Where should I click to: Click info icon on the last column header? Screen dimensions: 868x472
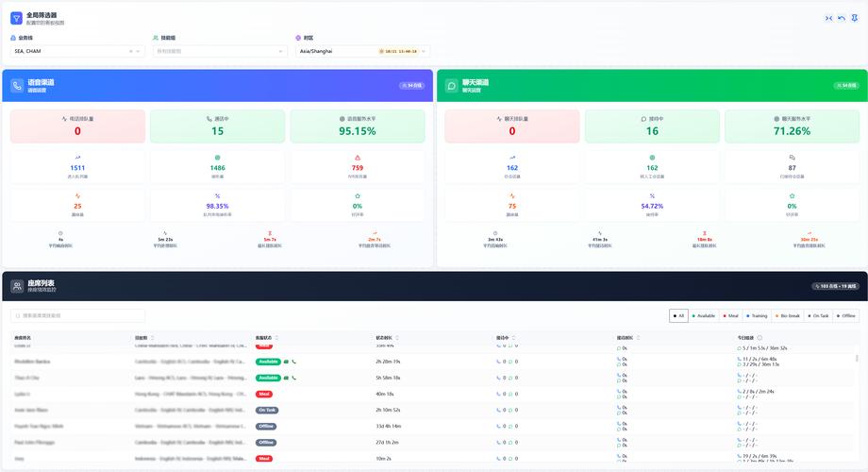click(759, 338)
